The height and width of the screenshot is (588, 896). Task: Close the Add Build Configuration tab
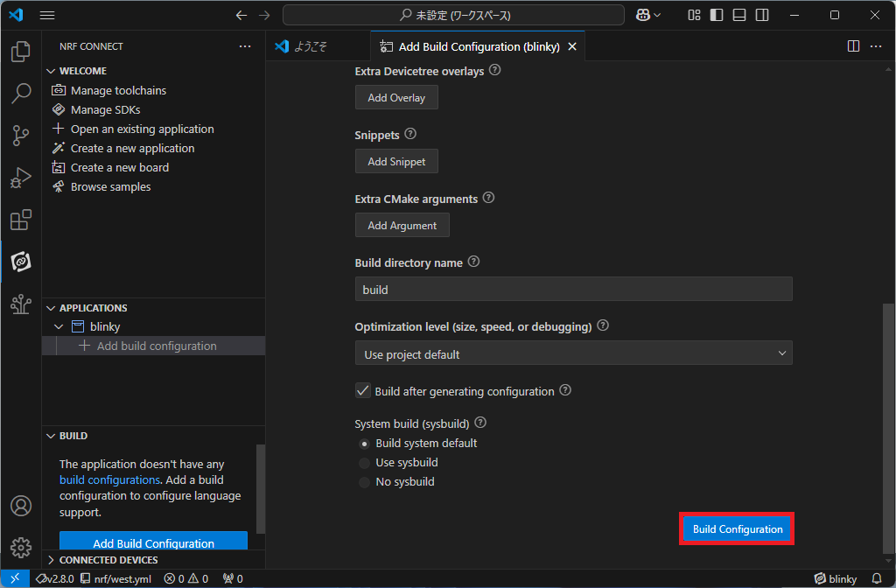[572, 46]
